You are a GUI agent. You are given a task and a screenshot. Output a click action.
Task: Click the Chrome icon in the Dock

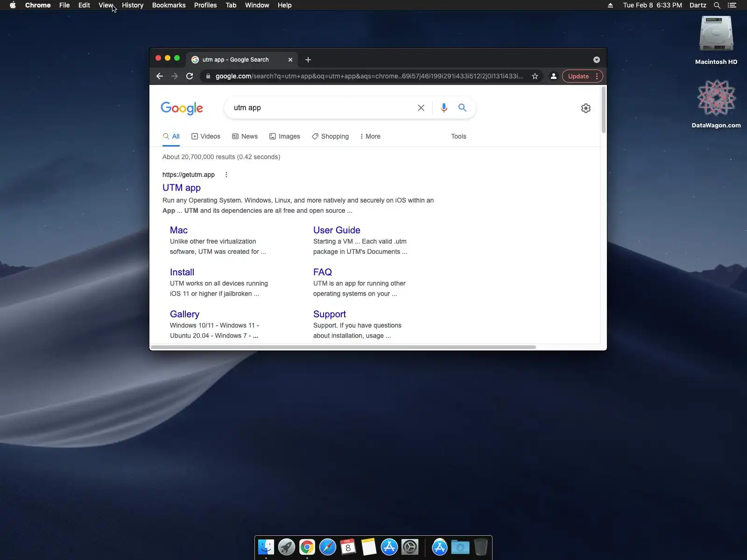click(307, 547)
